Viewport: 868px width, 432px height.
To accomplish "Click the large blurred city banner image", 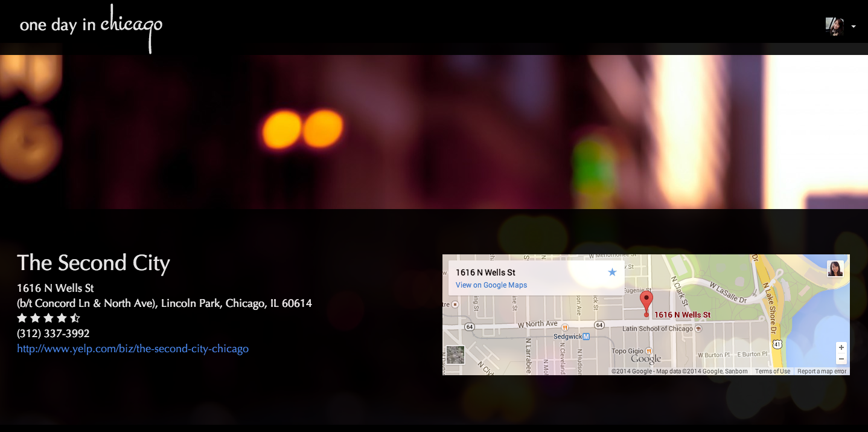I will pos(434,132).
